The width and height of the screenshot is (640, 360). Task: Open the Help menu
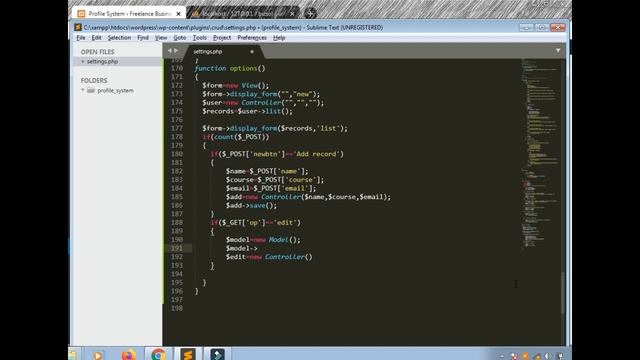pyautogui.click(x=279, y=38)
